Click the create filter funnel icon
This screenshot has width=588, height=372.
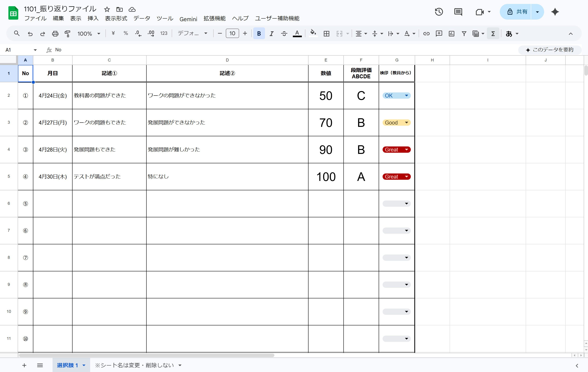coord(464,34)
